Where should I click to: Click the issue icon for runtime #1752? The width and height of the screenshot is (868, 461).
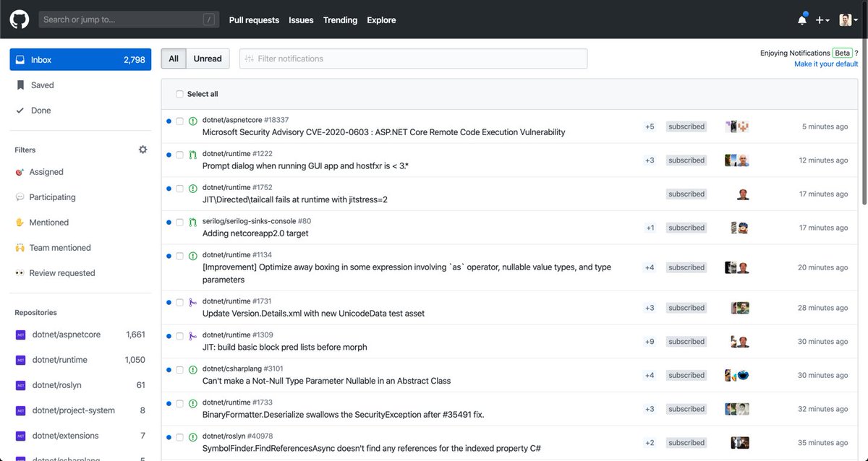point(193,189)
